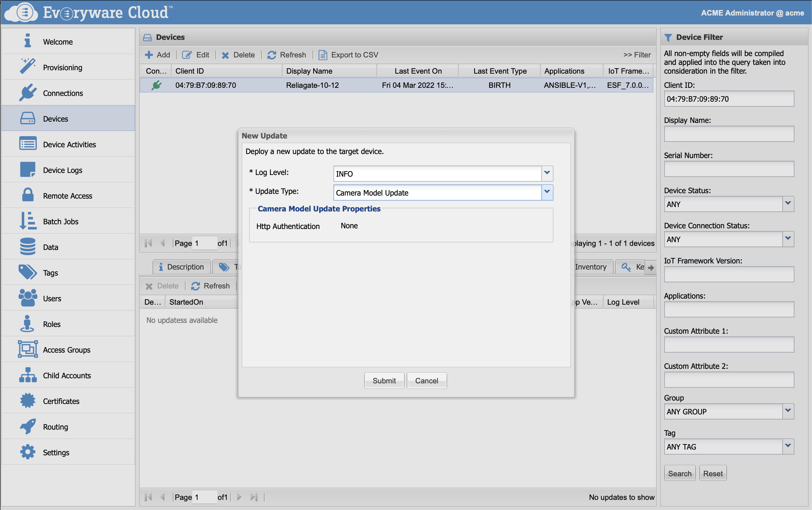Click the Connections plug icon

(x=28, y=92)
